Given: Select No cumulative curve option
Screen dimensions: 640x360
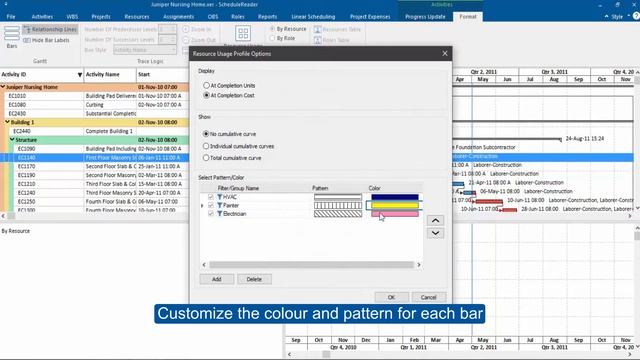Looking at the screenshot, I should pyautogui.click(x=206, y=134).
